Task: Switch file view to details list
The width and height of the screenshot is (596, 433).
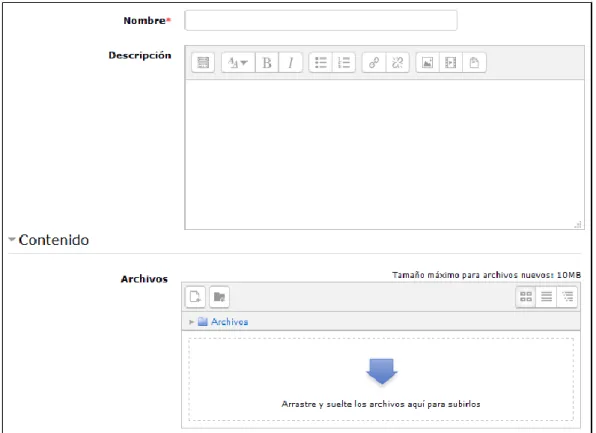Action: point(546,297)
